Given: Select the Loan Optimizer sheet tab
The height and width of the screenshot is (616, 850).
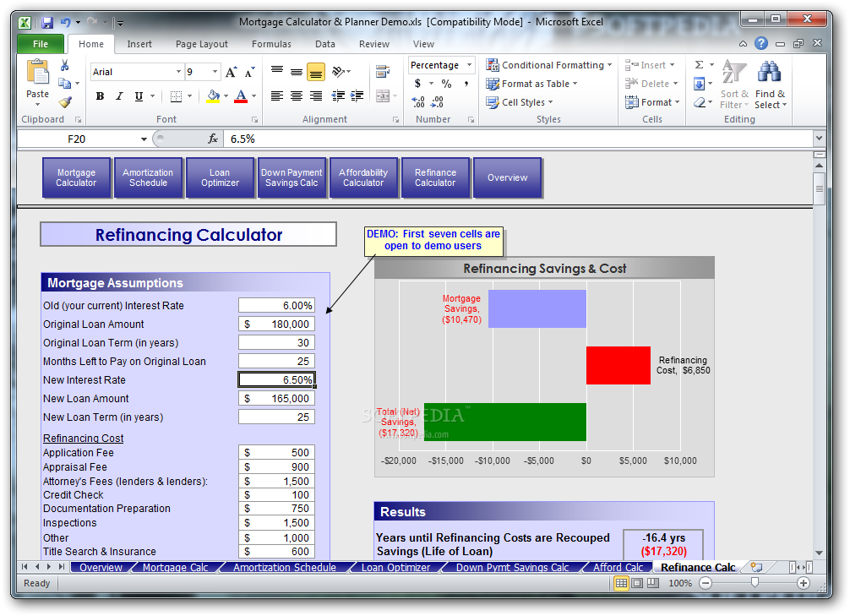Looking at the screenshot, I should pos(395,567).
